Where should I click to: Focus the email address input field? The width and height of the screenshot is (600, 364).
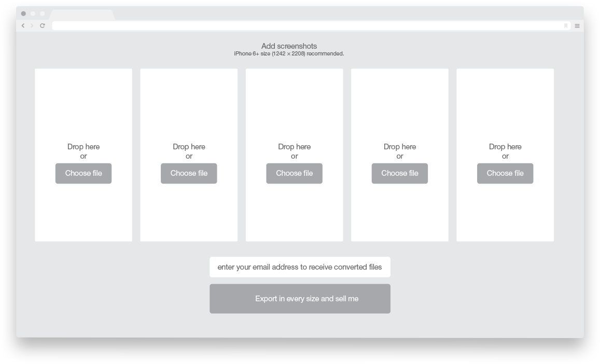[x=300, y=267]
